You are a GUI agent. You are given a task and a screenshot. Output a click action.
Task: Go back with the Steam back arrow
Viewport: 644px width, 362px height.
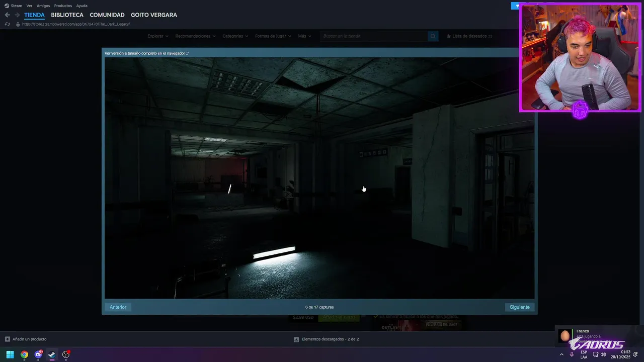click(7, 15)
